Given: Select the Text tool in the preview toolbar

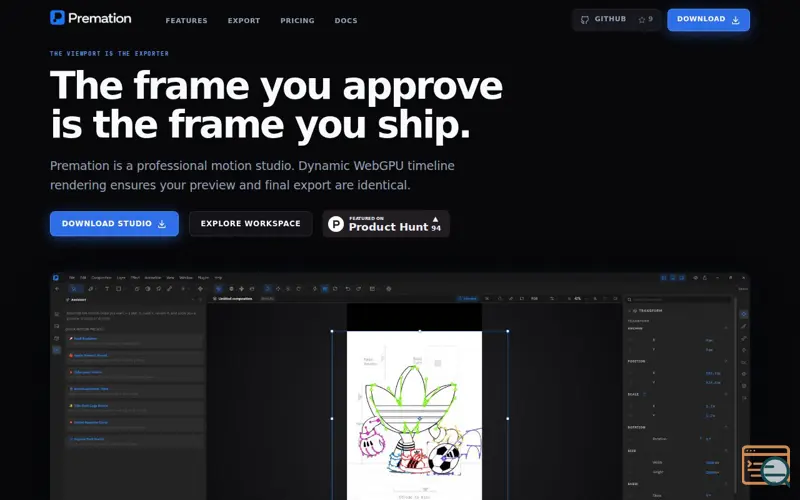Looking at the screenshot, I should pos(107,289).
